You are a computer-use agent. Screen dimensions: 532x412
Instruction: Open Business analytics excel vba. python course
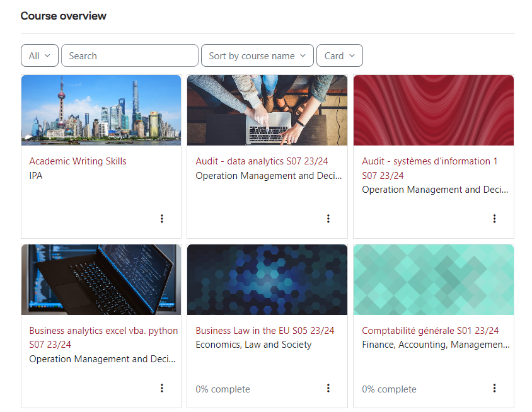(x=103, y=338)
